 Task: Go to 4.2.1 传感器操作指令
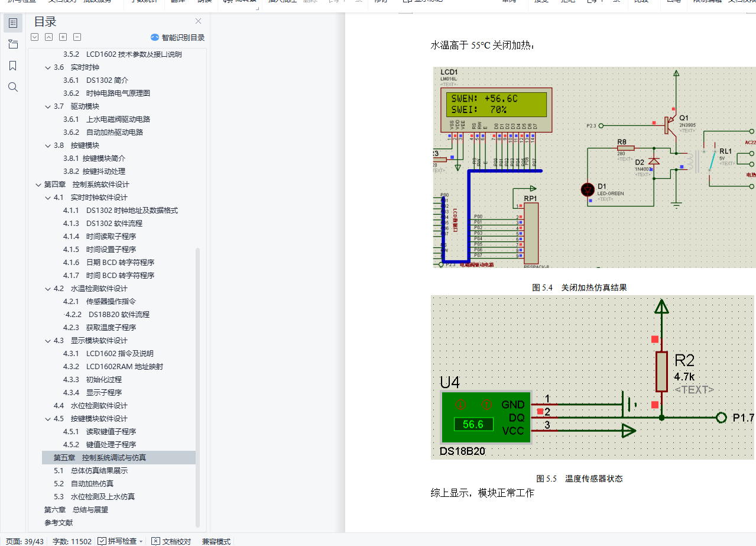pyautogui.click(x=99, y=302)
